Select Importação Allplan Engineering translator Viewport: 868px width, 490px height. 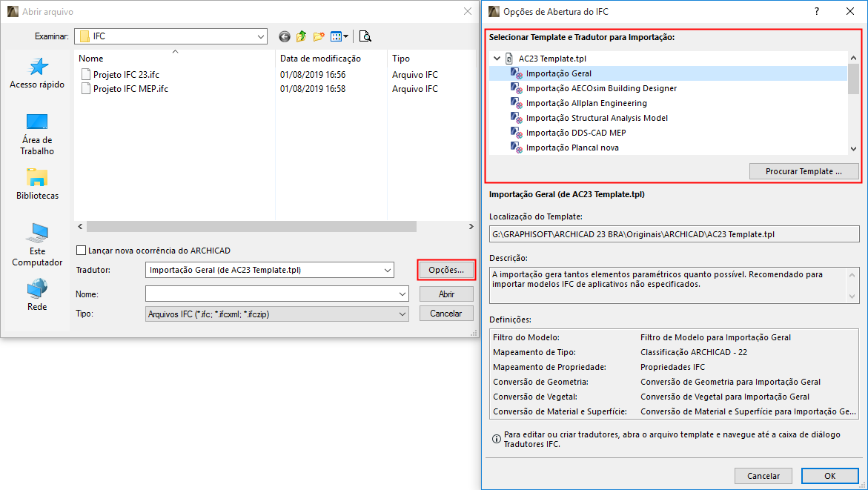tap(586, 103)
